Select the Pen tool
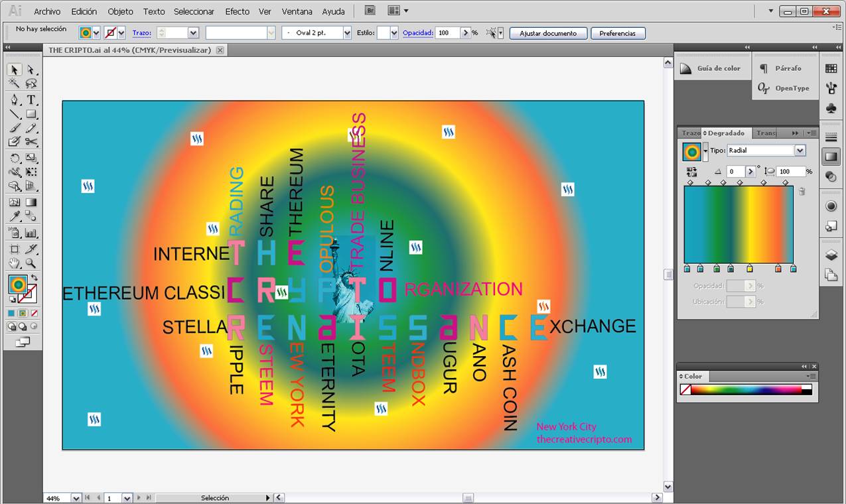Viewport: 846px width, 504px height. click(x=14, y=100)
